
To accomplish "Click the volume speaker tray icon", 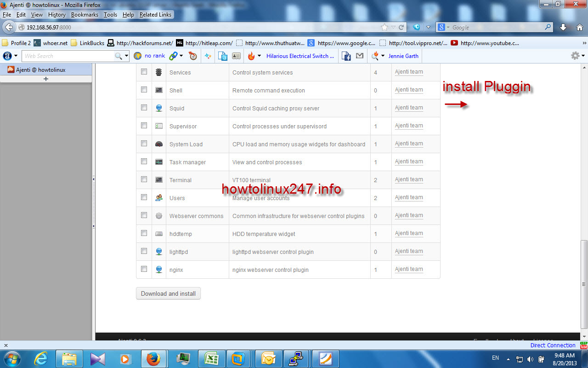I will pos(531,359).
